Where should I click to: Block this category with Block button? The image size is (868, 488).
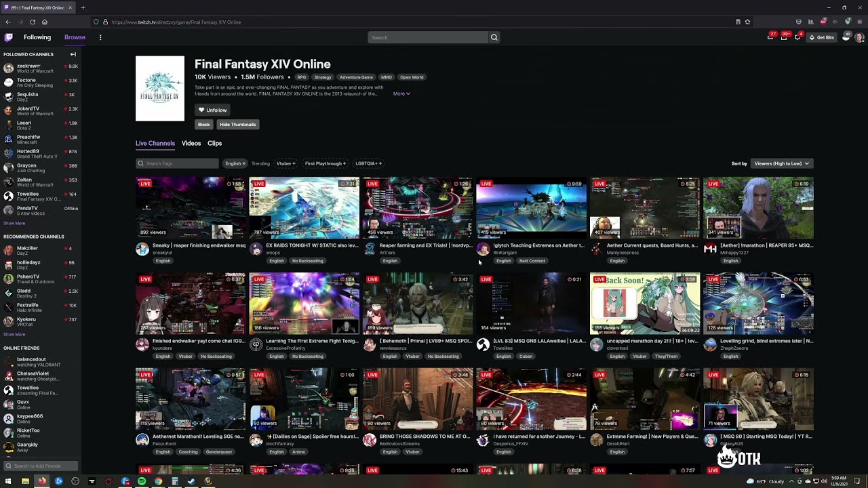point(203,125)
